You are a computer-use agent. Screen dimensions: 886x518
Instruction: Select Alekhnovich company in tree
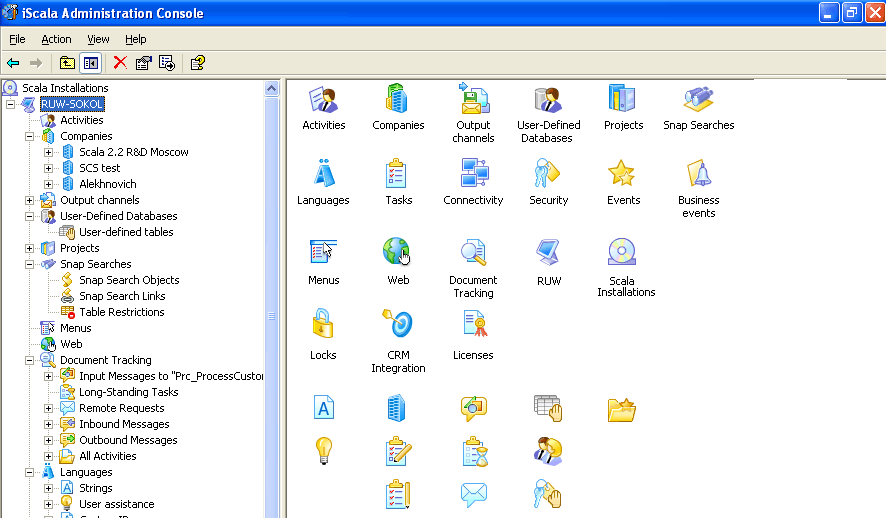107,184
